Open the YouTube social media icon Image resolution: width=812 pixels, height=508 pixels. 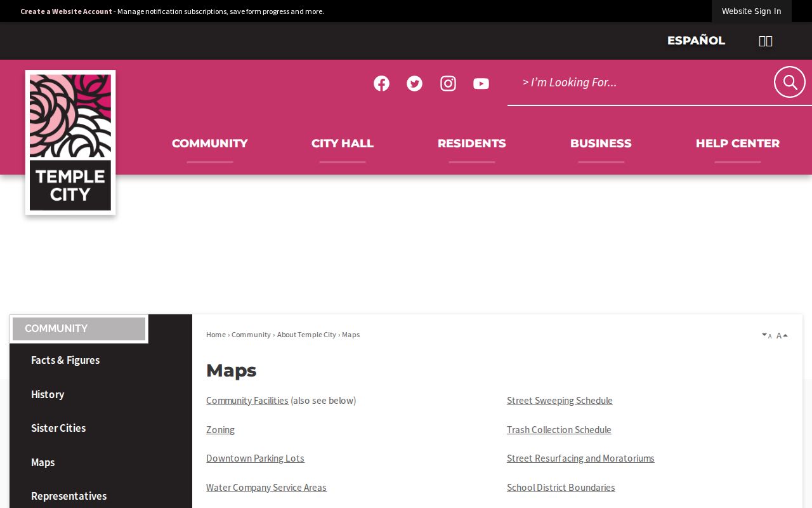click(x=481, y=83)
